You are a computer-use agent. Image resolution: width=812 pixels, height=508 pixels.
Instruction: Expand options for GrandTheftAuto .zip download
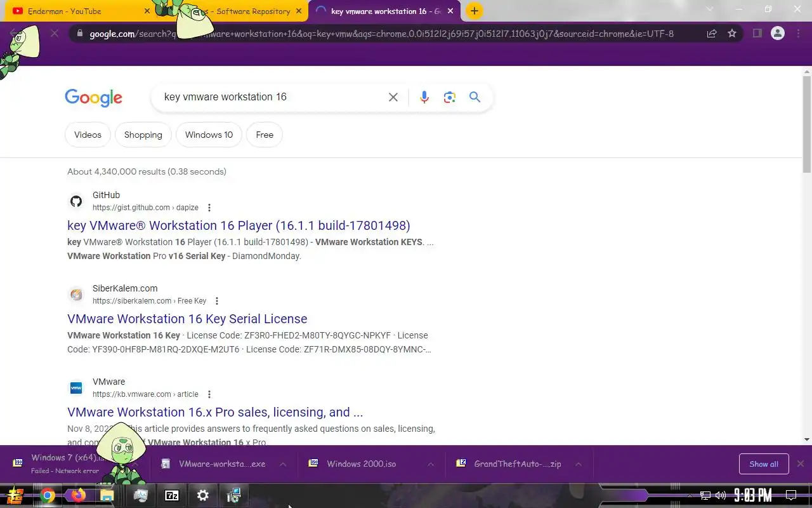tap(579, 464)
